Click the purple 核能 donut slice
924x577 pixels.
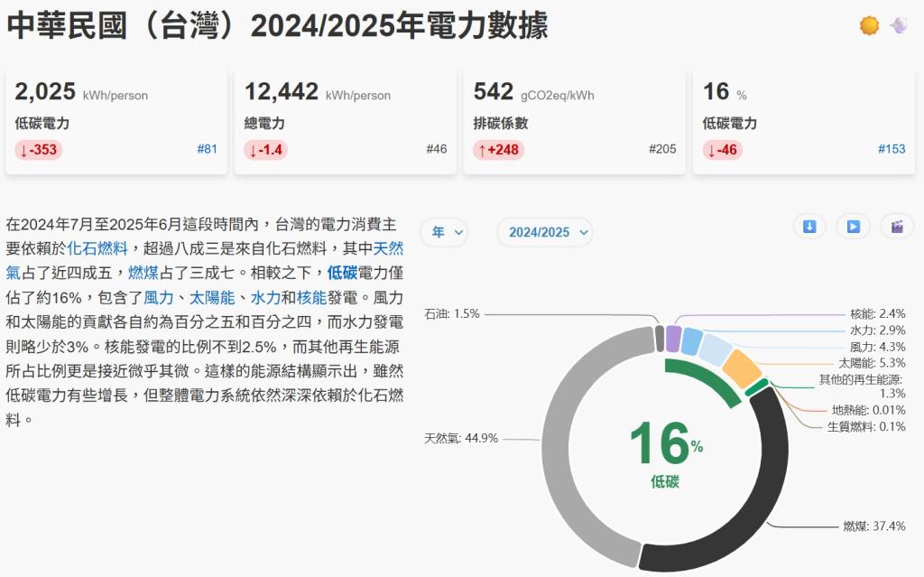673,339
